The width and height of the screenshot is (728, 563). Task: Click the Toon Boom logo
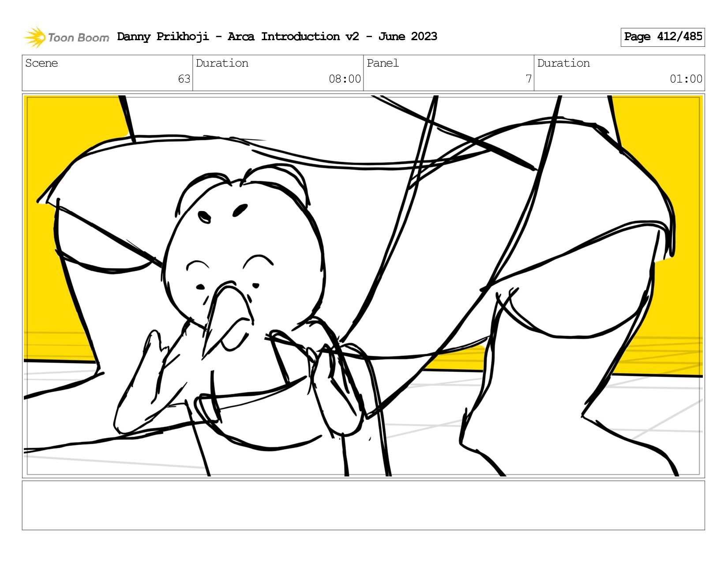pyautogui.click(x=66, y=37)
